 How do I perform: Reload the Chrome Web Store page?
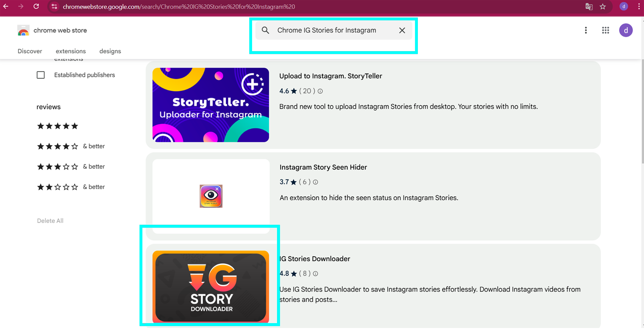click(36, 6)
